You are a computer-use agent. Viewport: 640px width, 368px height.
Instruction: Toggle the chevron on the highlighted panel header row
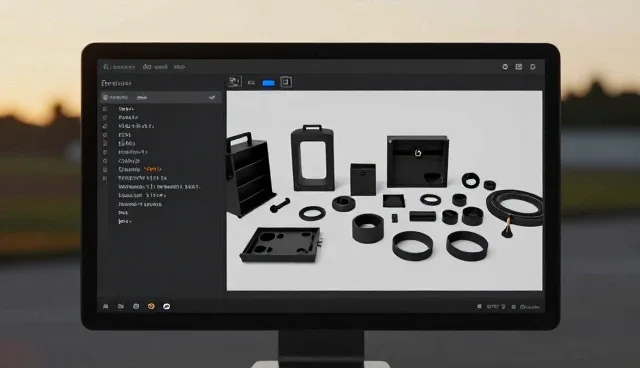click(212, 98)
